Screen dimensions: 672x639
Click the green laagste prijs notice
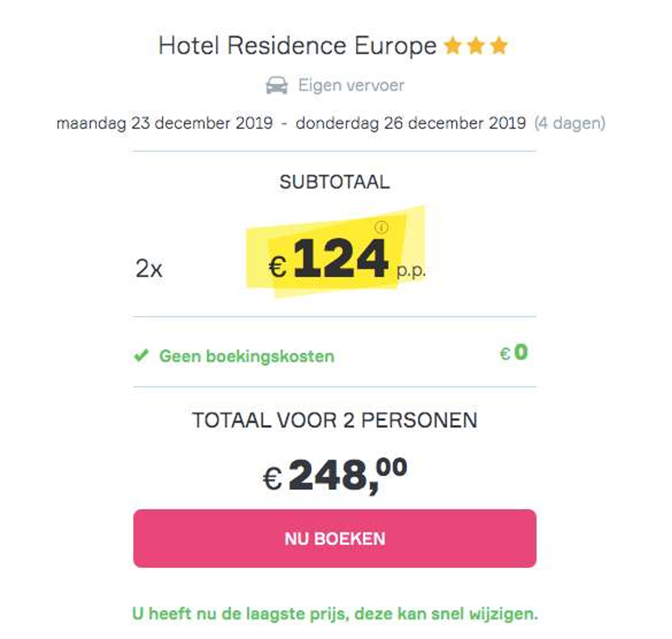point(335,614)
